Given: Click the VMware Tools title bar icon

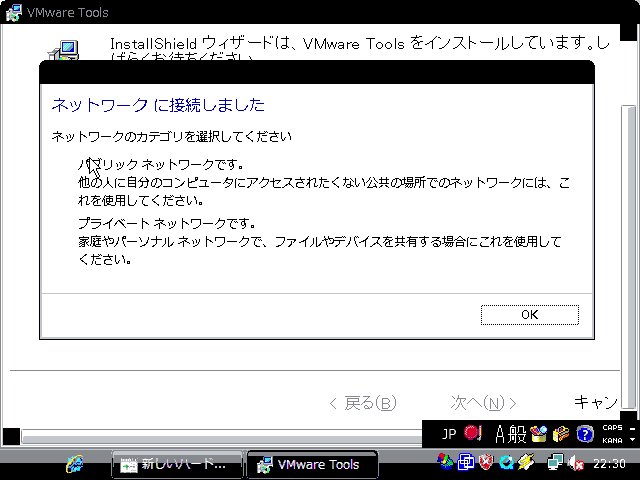Looking at the screenshot, I should 14,12.
